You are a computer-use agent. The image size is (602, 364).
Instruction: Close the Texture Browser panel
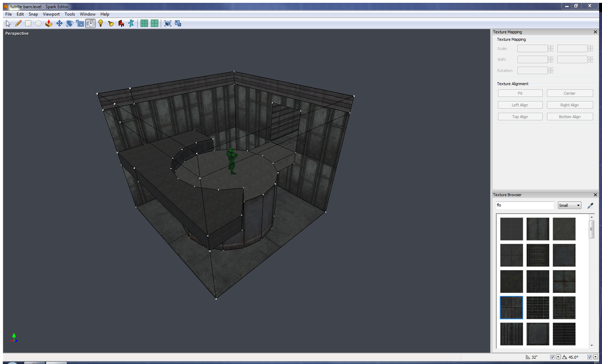pos(595,195)
